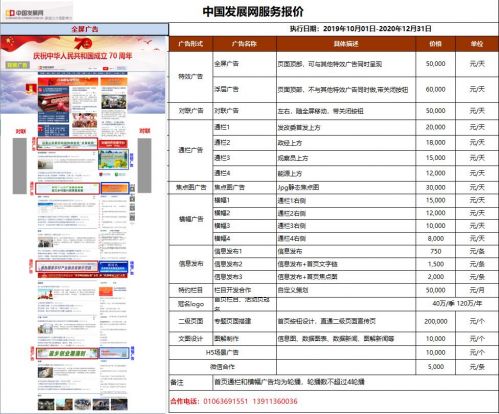Click the 备注 label cell

click(191, 382)
